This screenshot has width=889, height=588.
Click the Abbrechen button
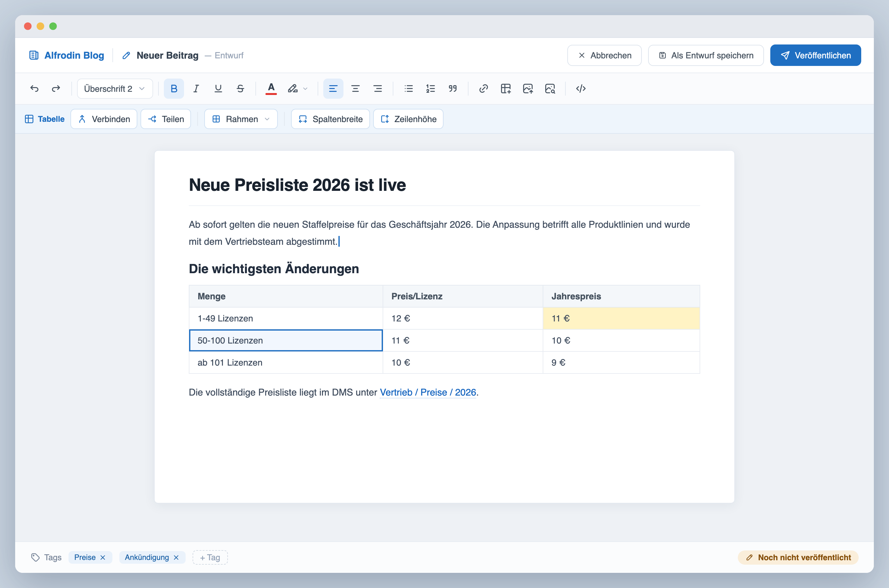point(604,56)
